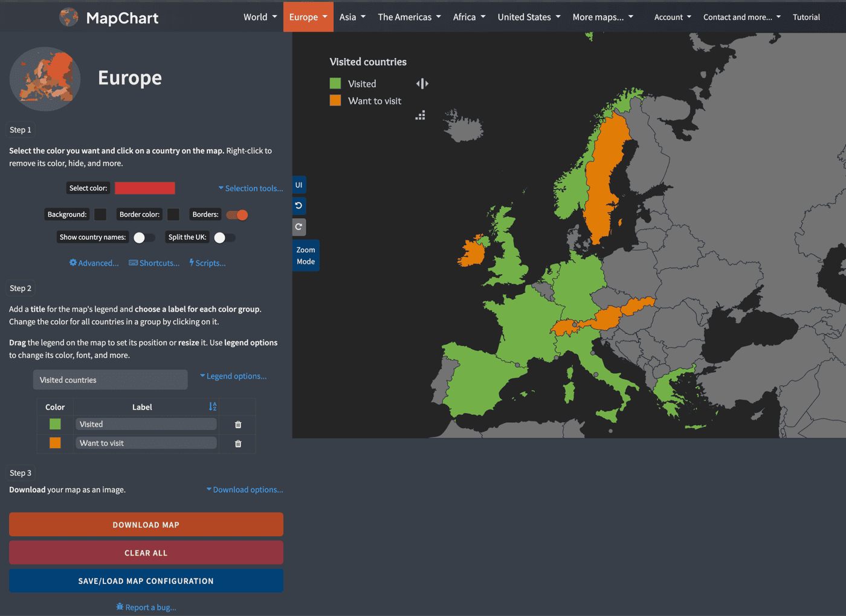Turn off the Borders toggle

click(237, 215)
